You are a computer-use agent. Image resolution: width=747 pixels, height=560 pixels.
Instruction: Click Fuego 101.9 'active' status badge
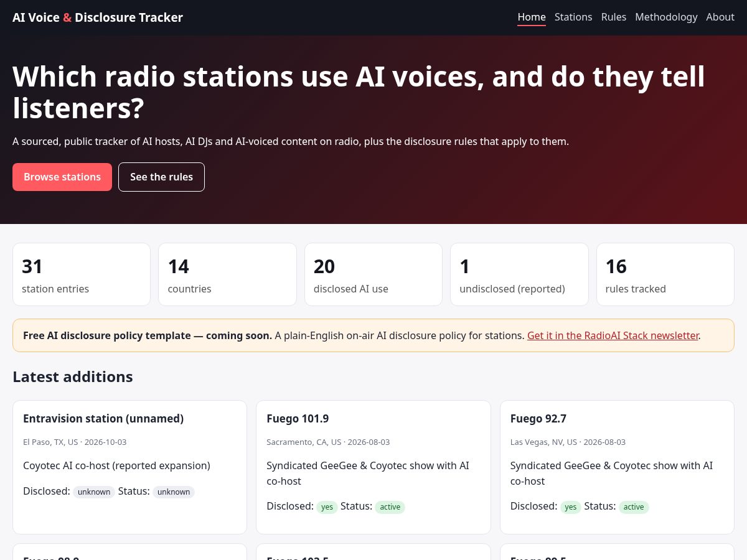tap(390, 507)
